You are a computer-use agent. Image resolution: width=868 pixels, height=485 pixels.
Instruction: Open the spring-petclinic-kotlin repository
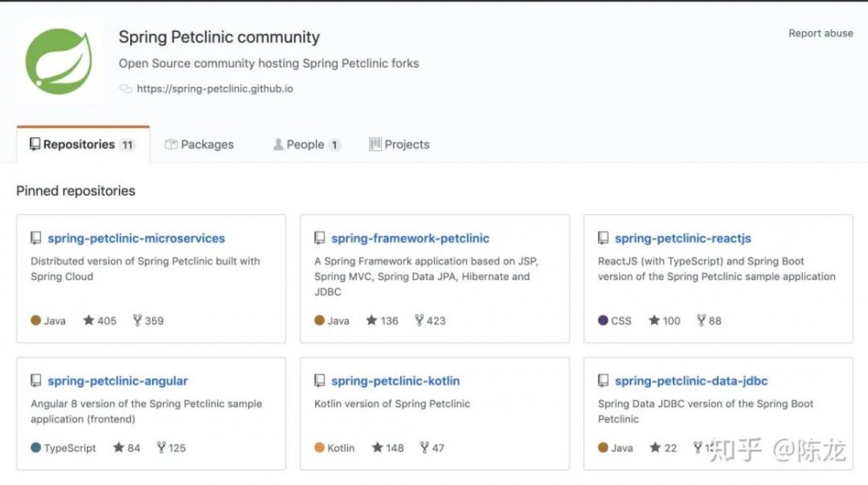click(x=396, y=381)
